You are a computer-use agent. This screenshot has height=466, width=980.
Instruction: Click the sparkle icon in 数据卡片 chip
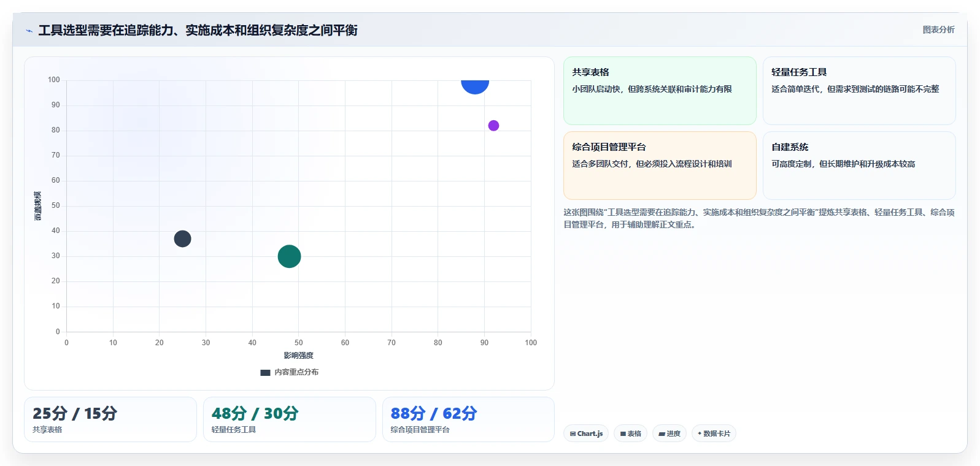point(700,434)
